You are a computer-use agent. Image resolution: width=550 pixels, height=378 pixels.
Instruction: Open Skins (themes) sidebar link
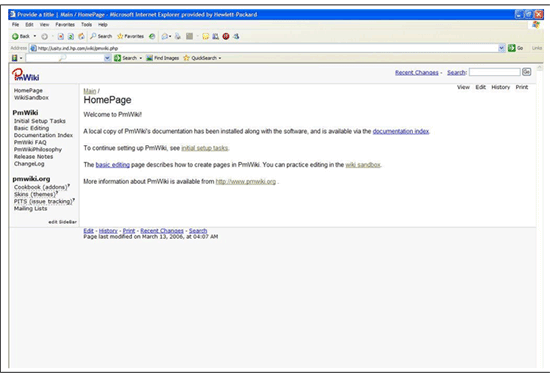coord(35,194)
